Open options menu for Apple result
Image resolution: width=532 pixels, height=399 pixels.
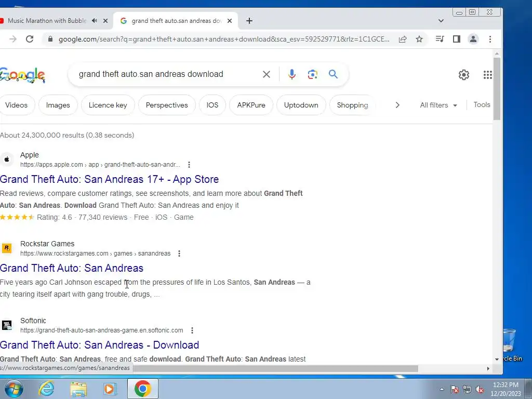(189, 165)
